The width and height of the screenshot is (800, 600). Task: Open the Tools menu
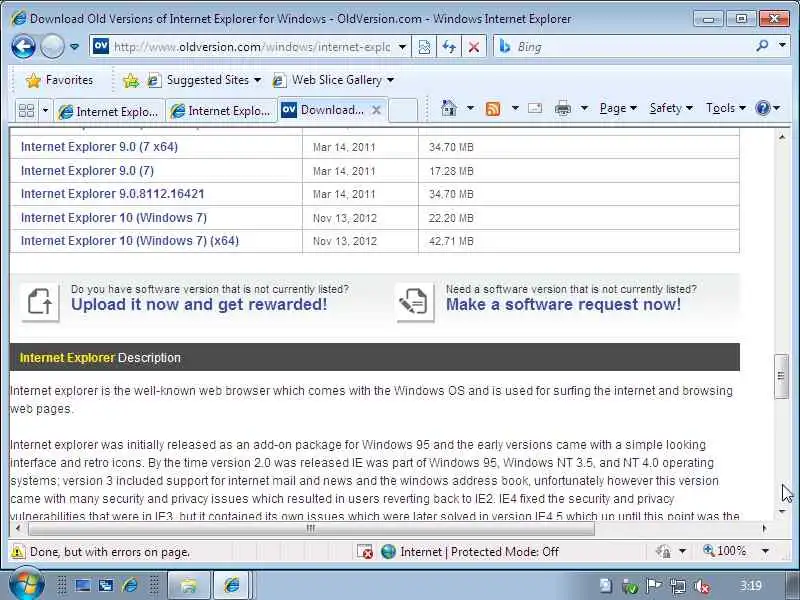pos(726,108)
